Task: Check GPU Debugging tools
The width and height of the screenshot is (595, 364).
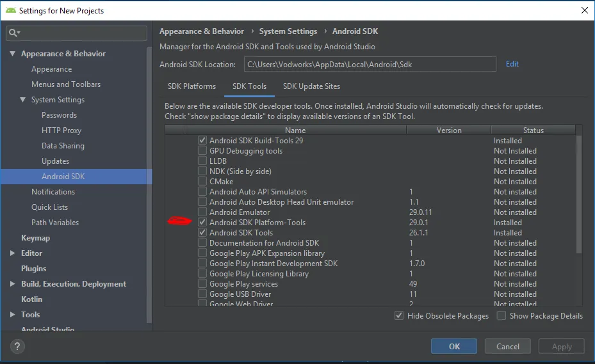Action: tap(202, 150)
